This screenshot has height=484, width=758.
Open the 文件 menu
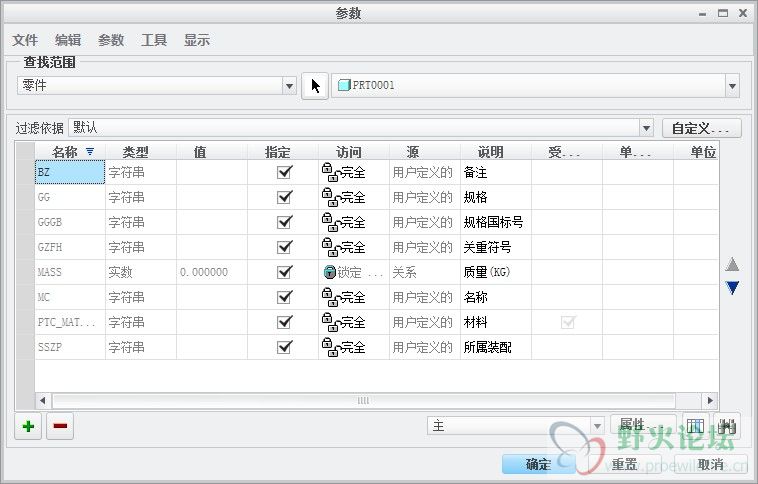25,40
